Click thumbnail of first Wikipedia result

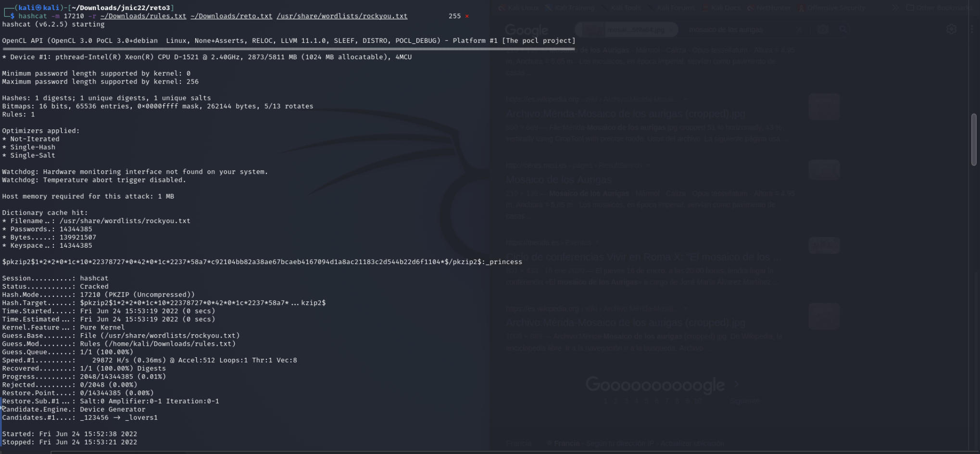(824, 107)
